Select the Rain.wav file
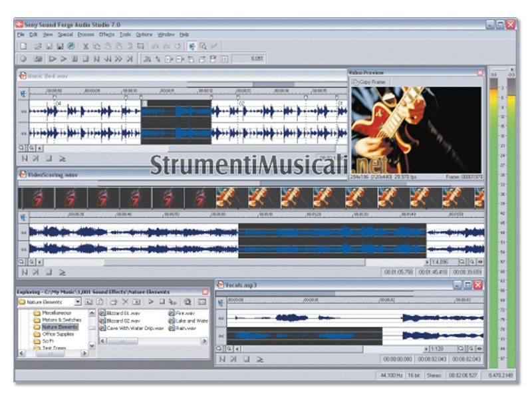 [186, 328]
